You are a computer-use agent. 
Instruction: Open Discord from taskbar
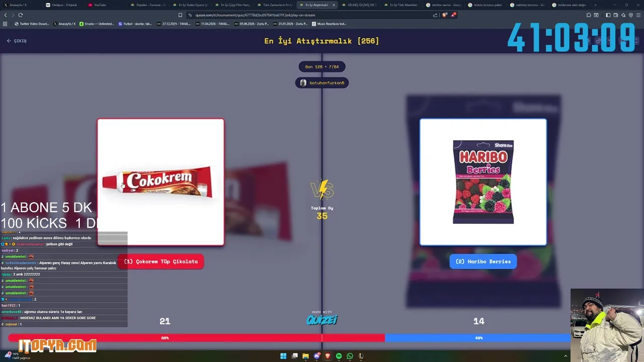click(x=316, y=356)
